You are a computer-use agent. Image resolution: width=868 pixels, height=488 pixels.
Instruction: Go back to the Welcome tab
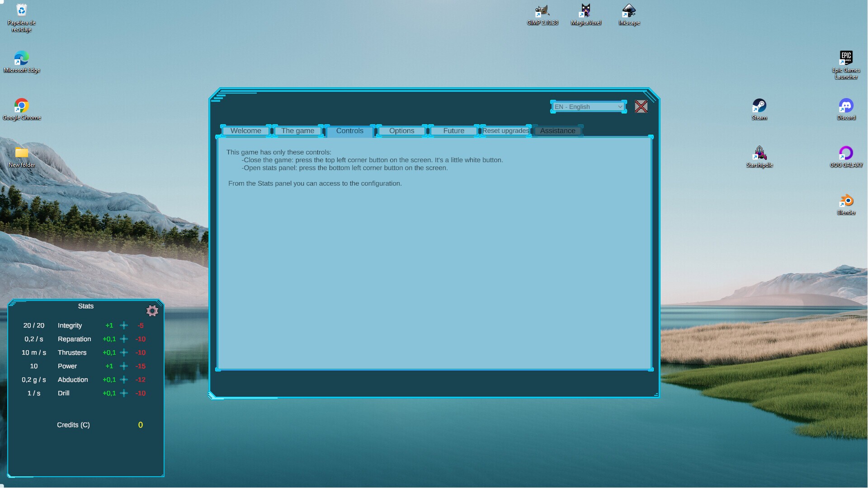click(x=246, y=131)
